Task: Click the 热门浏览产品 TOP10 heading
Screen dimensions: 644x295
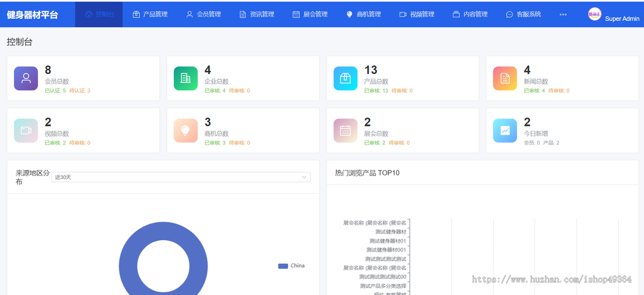Action: pyautogui.click(x=367, y=173)
